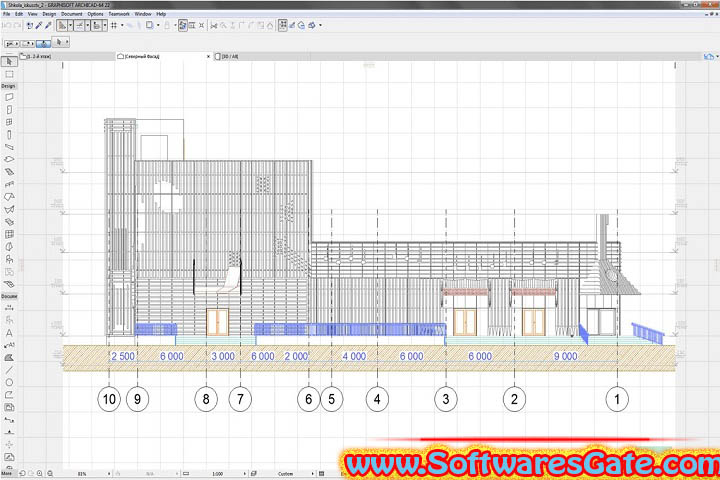Switch to the floor plan tab
The height and width of the screenshot is (480, 720).
click(x=67, y=56)
